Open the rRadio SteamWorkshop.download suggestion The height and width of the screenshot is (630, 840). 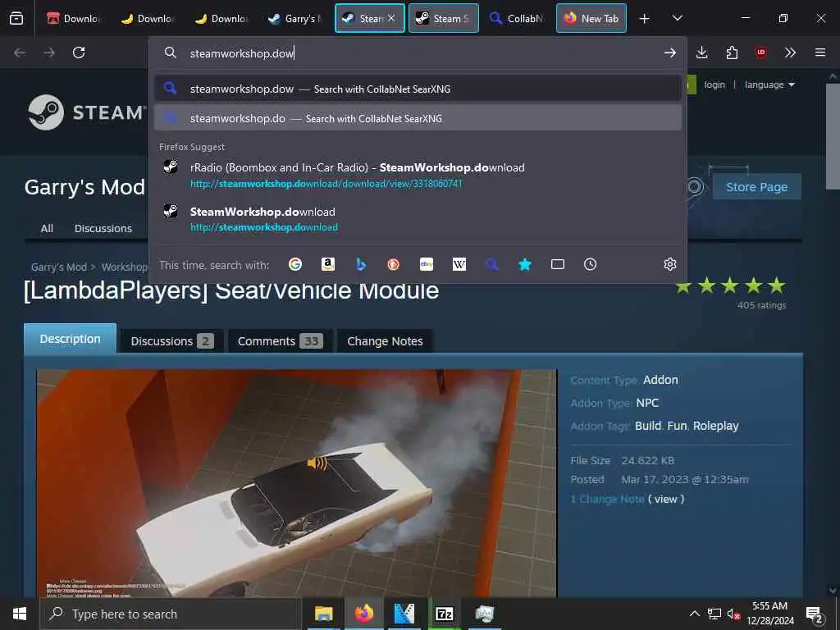(418, 176)
